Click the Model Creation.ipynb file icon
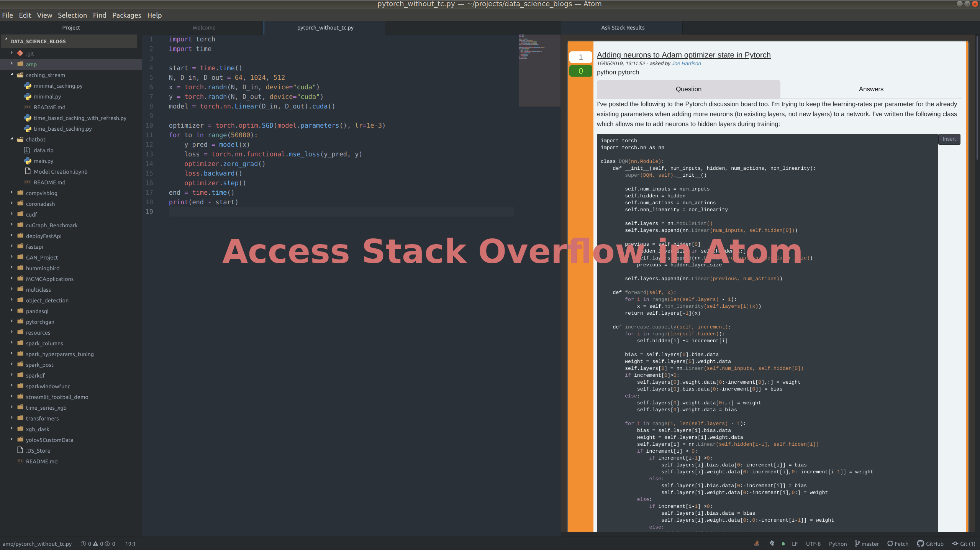This screenshot has width=980, height=550. tap(28, 171)
